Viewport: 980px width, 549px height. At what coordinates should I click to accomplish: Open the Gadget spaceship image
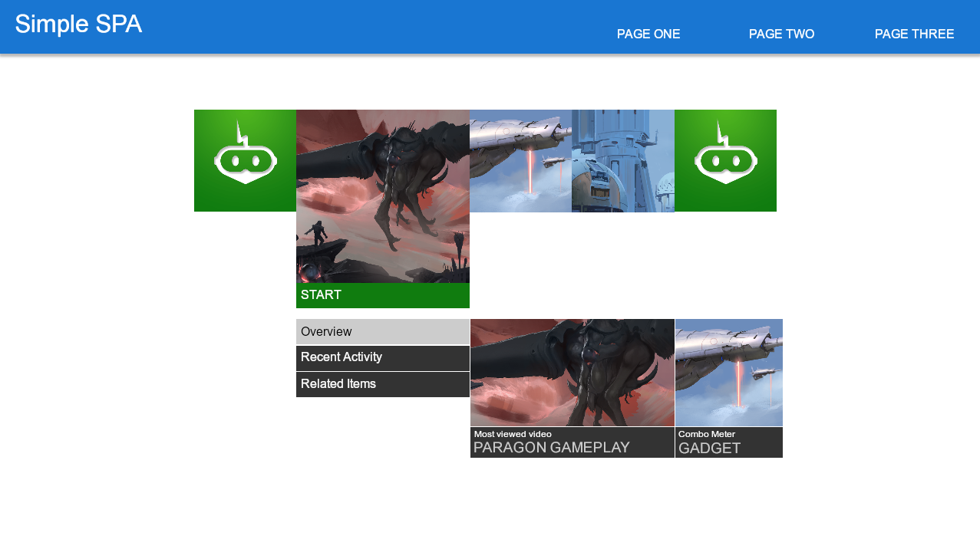729,373
